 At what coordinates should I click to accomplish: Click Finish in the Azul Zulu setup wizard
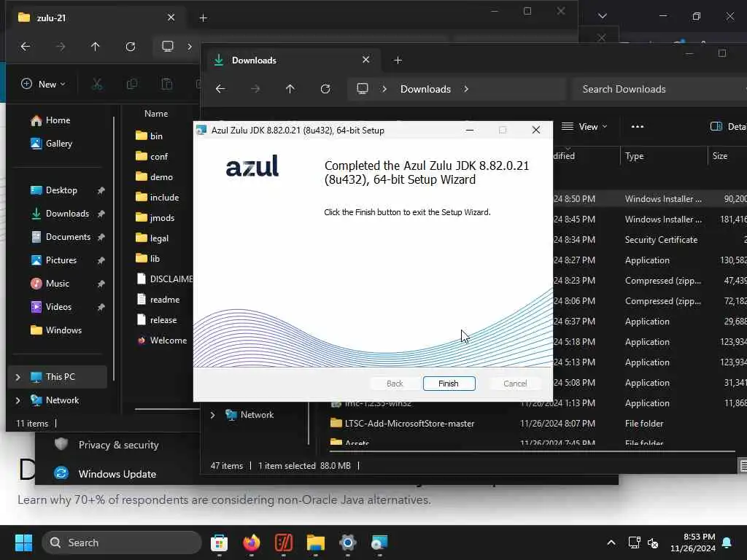(449, 384)
